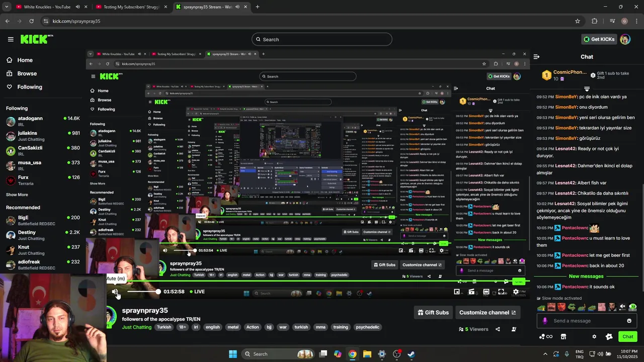Open adiofreak recommended channel
This screenshot has width=644, height=362.
pyautogui.click(x=43, y=265)
